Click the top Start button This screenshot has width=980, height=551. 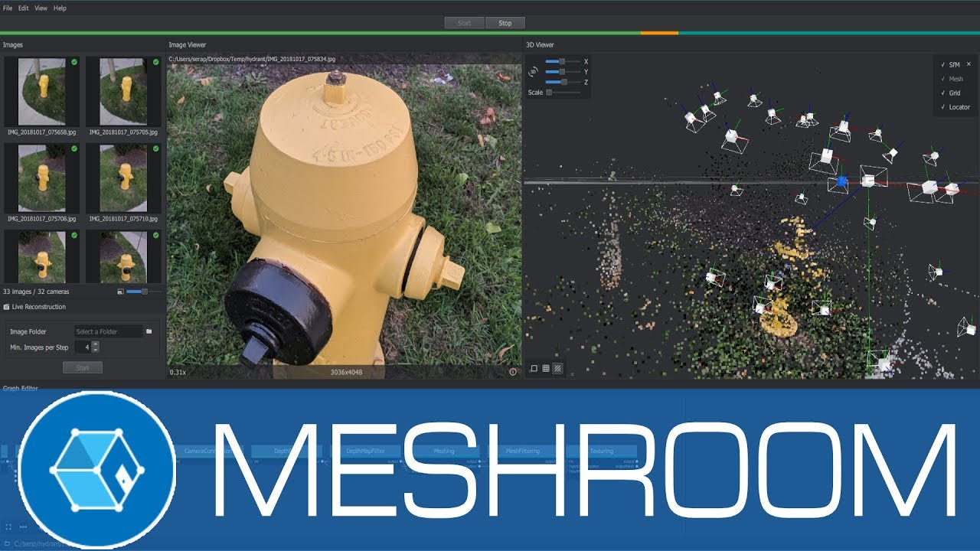tap(464, 23)
